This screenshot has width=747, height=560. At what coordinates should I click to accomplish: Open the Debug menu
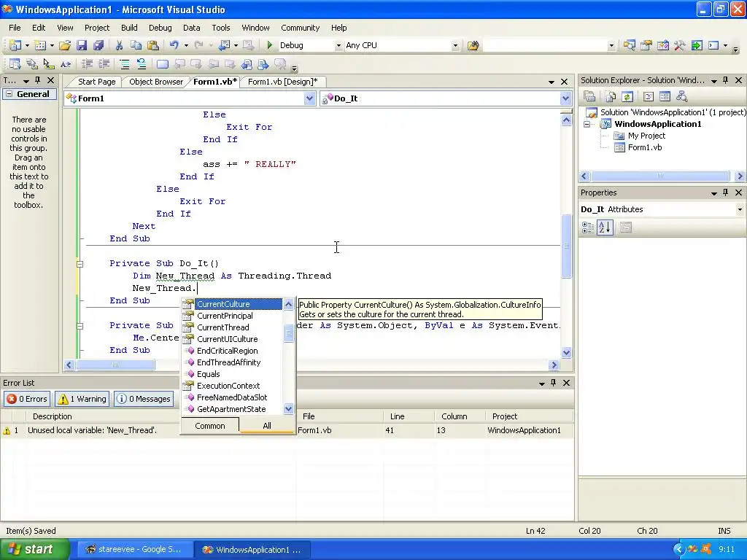tap(160, 28)
